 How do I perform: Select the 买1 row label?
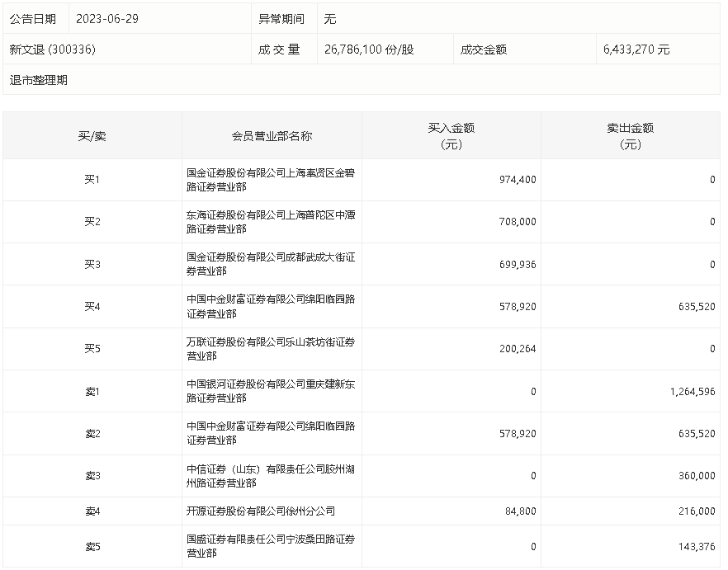click(92, 180)
